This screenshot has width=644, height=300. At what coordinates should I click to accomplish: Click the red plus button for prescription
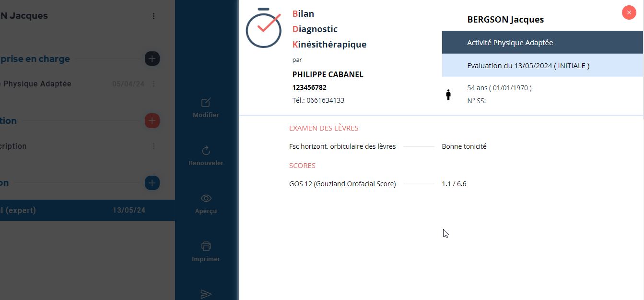pos(152,120)
